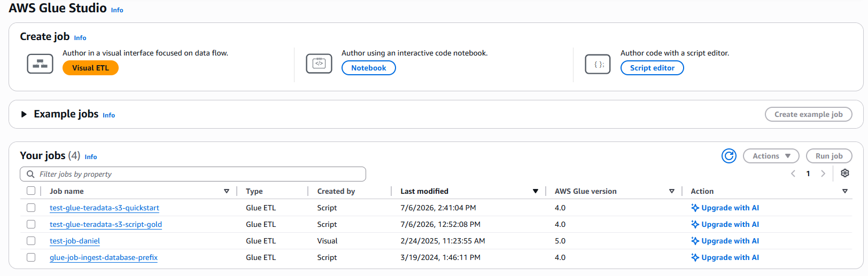
Task: Click the Last modified column header text
Action: pyautogui.click(x=424, y=191)
